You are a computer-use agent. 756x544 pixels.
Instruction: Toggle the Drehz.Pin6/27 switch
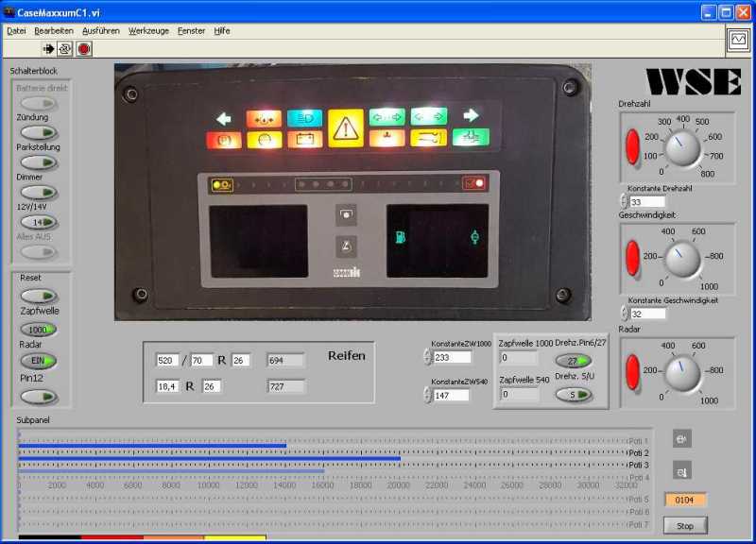(x=574, y=361)
